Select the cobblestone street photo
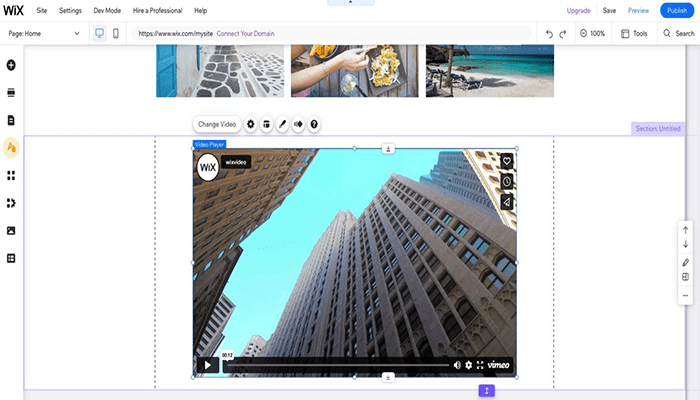The width and height of the screenshot is (700, 400). pyautogui.click(x=220, y=71)
